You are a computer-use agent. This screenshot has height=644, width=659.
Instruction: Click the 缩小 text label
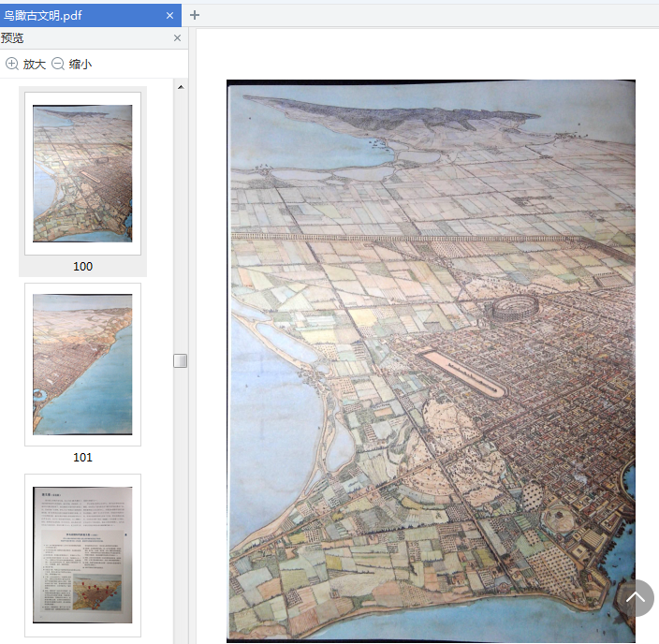tap(81, 65)
